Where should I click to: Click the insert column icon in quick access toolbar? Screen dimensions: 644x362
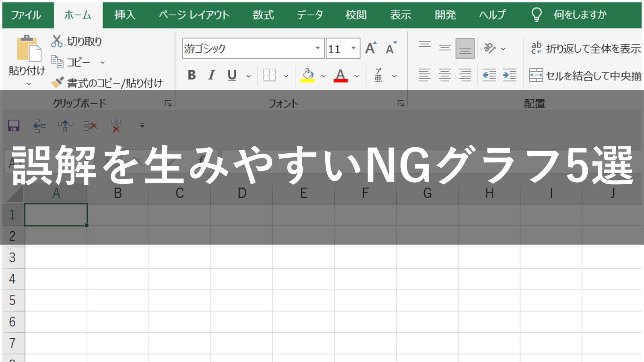(65, 125)
